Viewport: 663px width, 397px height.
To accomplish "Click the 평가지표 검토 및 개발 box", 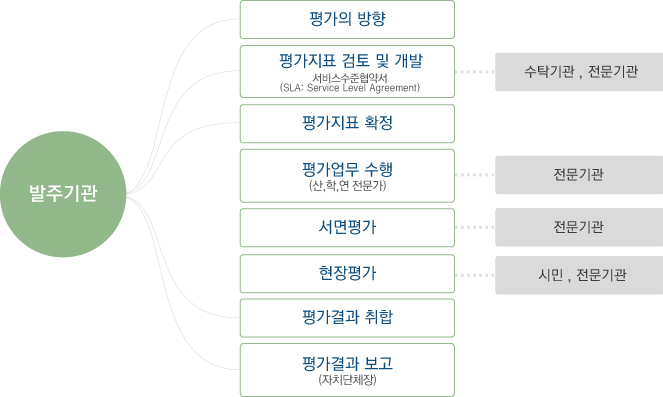I will [x=347, y=72].
